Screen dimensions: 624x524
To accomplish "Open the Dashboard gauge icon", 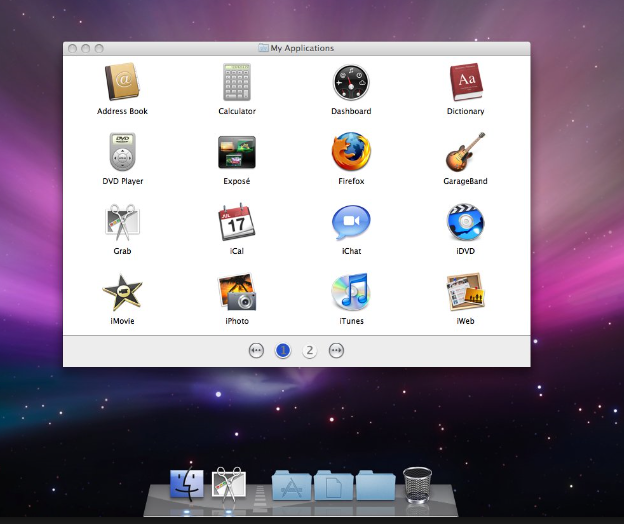I will click(x=351, y=81).
